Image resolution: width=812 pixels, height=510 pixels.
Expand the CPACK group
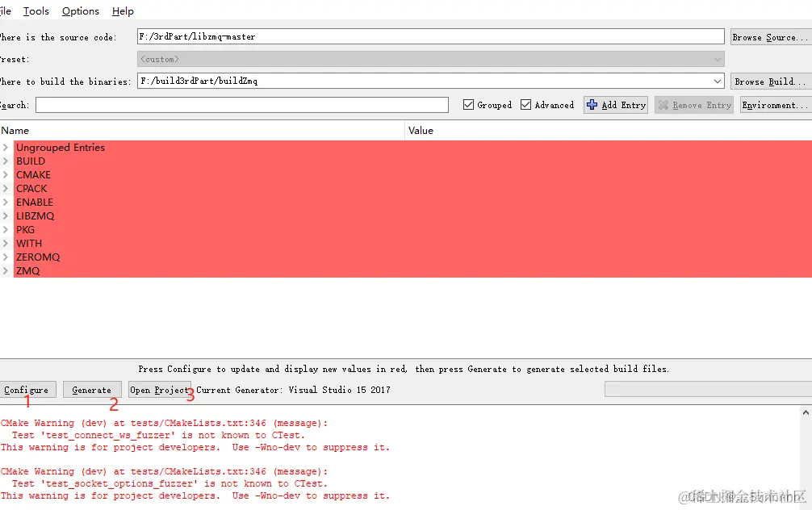pyautogui.click(x=5, y=189)
